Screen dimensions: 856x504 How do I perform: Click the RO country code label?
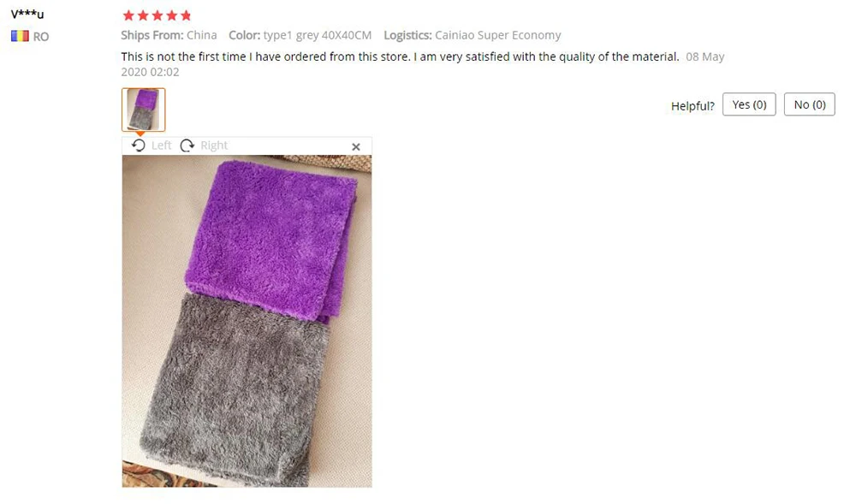tap(41, 37)
